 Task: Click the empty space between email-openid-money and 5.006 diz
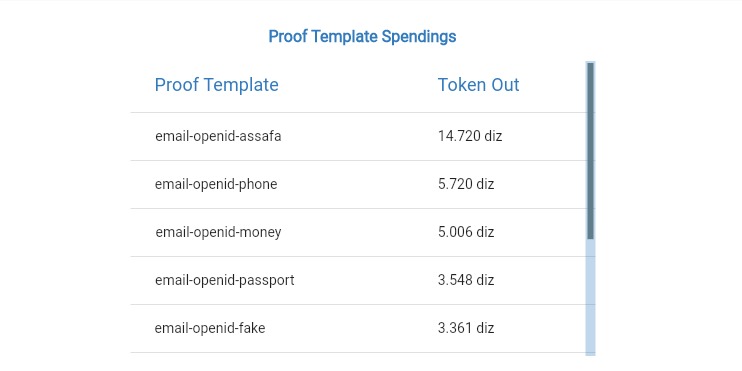359,232
